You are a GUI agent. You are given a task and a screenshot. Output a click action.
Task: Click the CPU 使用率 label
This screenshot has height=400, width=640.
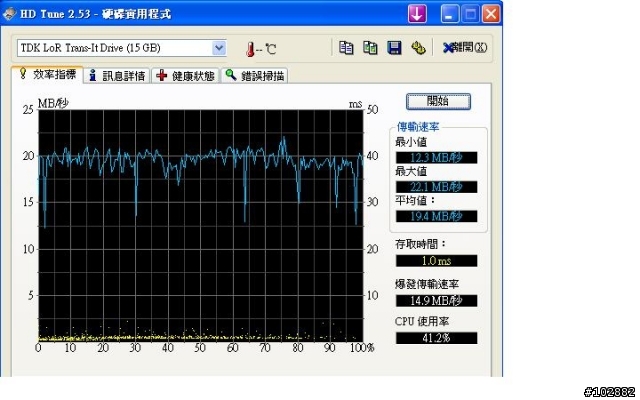coord(422,322)
